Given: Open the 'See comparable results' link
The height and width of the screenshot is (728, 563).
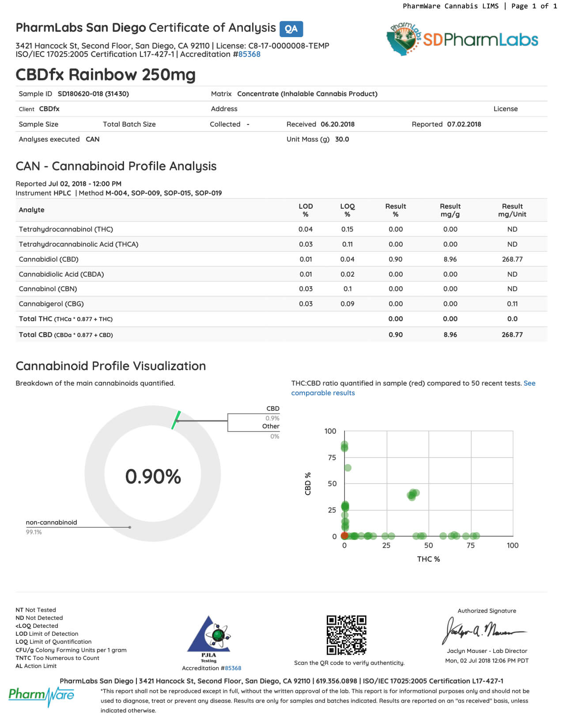Looking at the screenshot, I should pos(323,393).
